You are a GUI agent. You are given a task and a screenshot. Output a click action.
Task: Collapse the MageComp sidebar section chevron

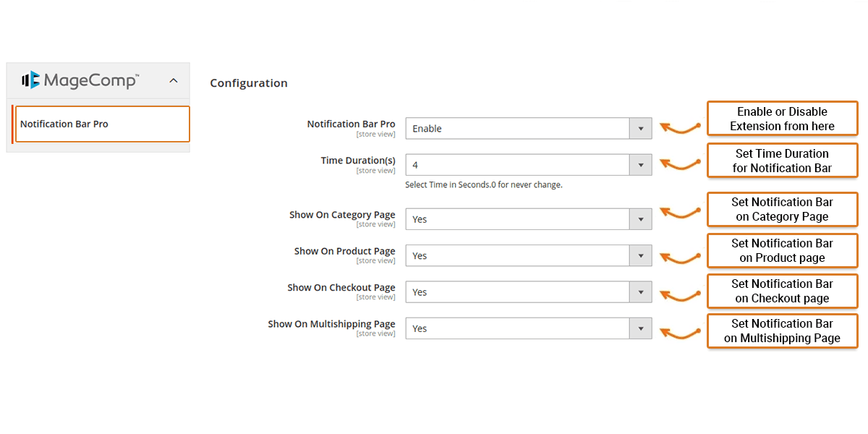[x=173, y=81]
